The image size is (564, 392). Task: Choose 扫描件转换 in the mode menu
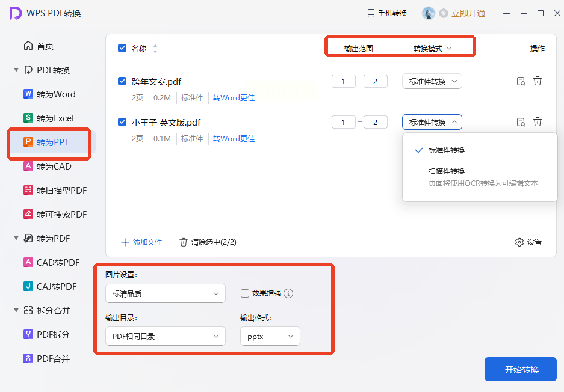pyautogui.click(x=447, y=171)
